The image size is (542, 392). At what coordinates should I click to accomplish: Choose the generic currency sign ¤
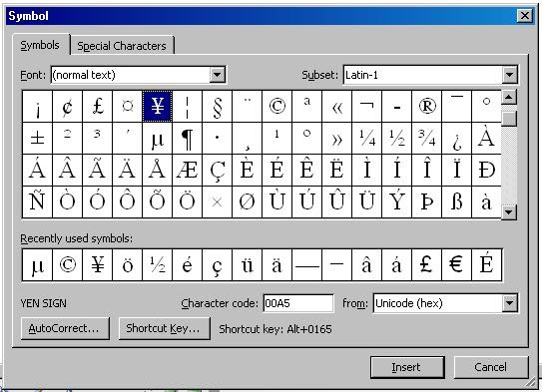pos(127,107)
